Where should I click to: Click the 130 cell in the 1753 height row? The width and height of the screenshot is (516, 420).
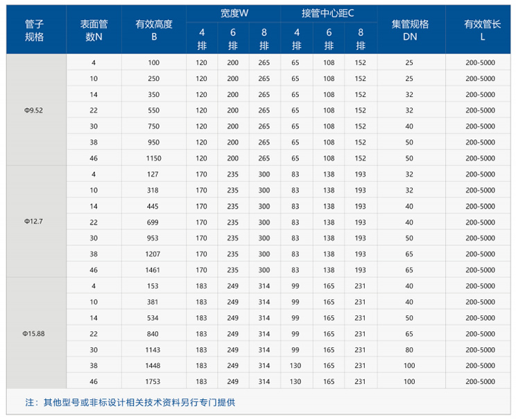[x=295, y=381]
